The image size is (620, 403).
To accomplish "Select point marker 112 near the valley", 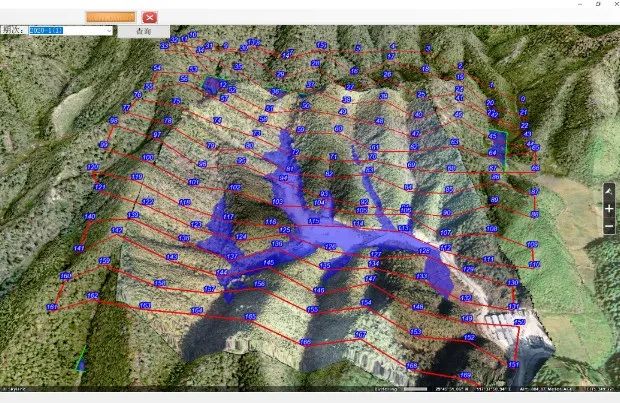I will (446, 247).
